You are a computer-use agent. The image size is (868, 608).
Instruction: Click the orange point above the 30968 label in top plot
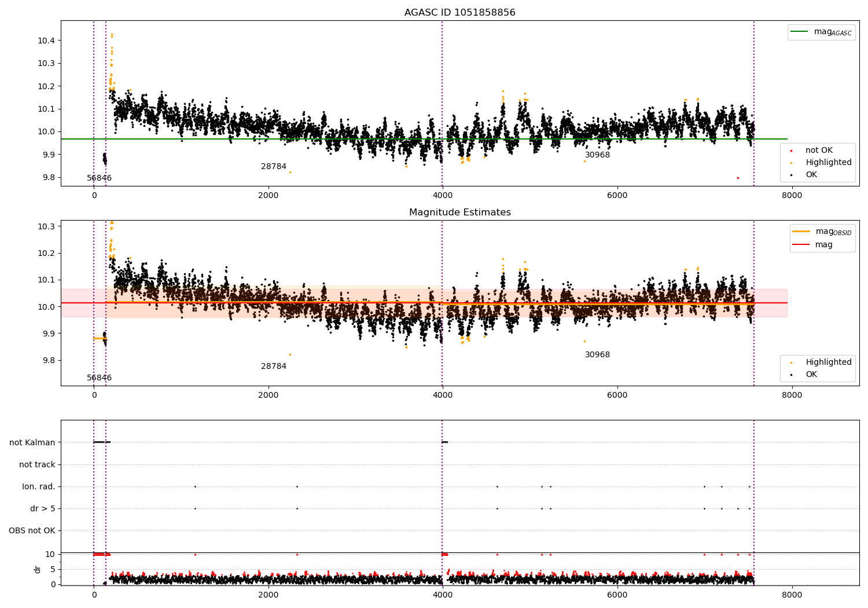(584, 161)
